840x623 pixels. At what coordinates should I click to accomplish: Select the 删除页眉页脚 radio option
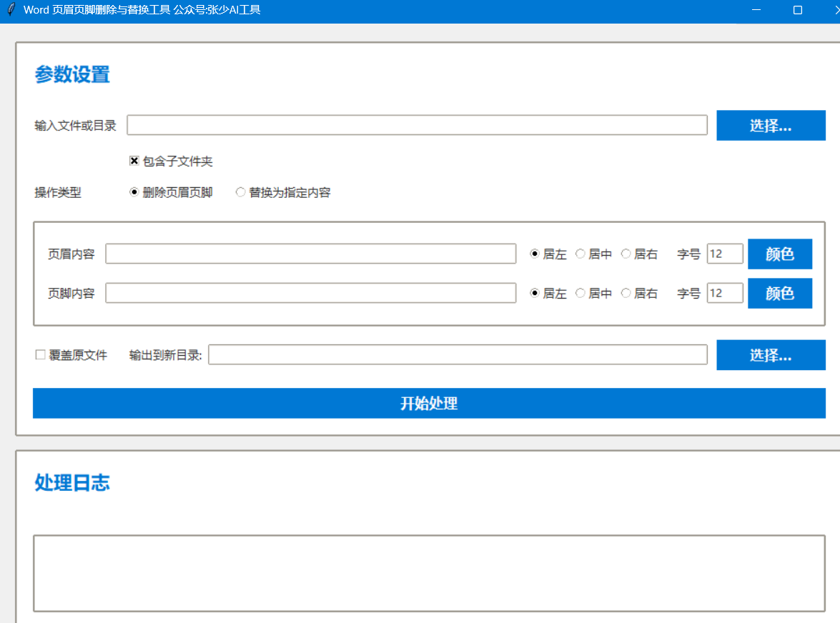[134, 192]
